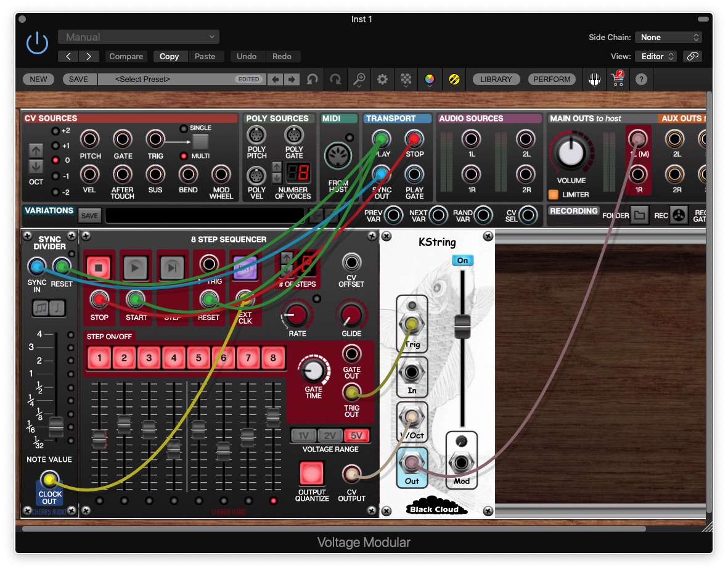Click the variations SAVE button
This screenshot has width=728, height=571.
click(x=89, y=216)
